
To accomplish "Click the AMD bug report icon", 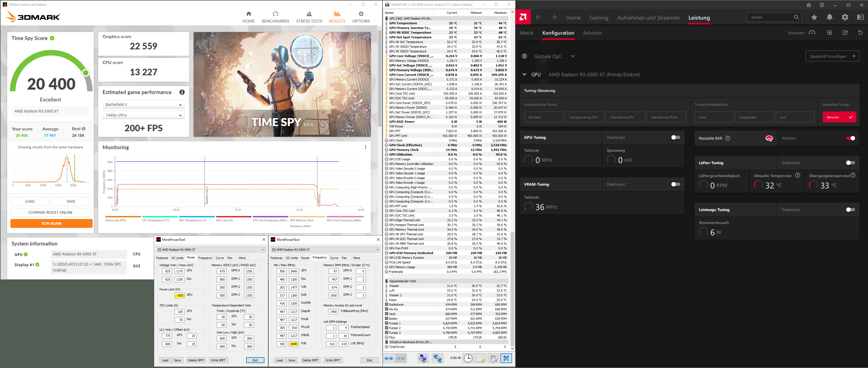I will click(809, 5).
